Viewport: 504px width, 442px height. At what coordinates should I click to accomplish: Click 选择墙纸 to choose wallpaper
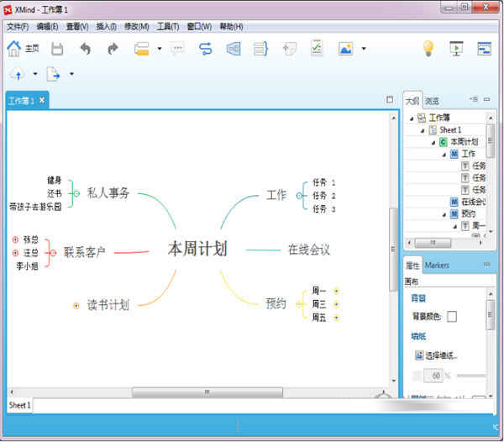pyautogui.click(x=440, y=355)
